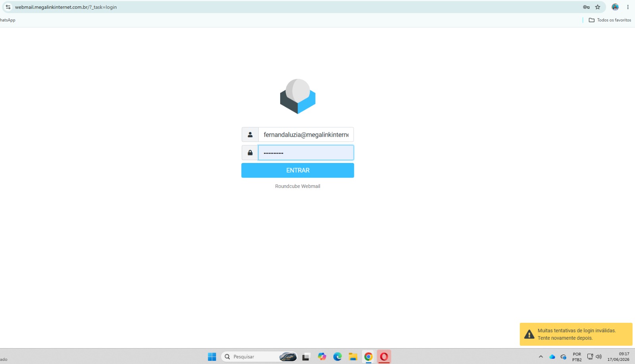The image size is (635, 364).
Task: Switch the POR PTB2 keyboard language
Action: (x=577, y=357)
